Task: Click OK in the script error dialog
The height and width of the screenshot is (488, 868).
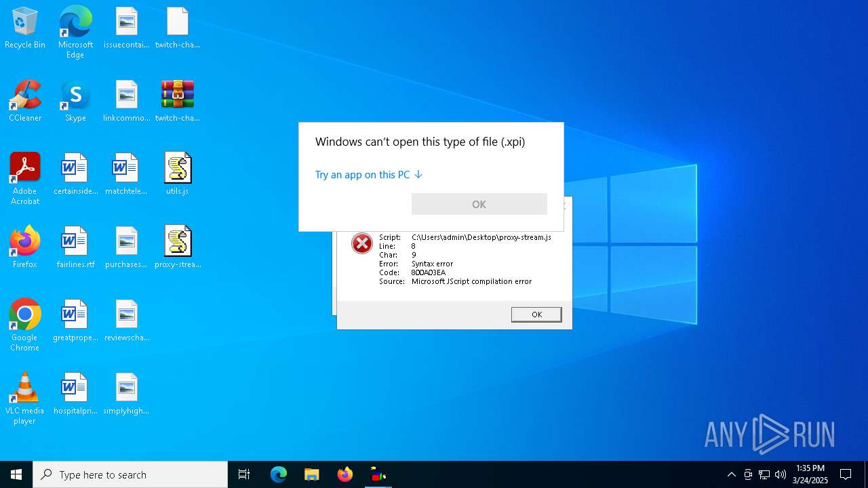Action: pyautogui.click(x=536, y=314)
